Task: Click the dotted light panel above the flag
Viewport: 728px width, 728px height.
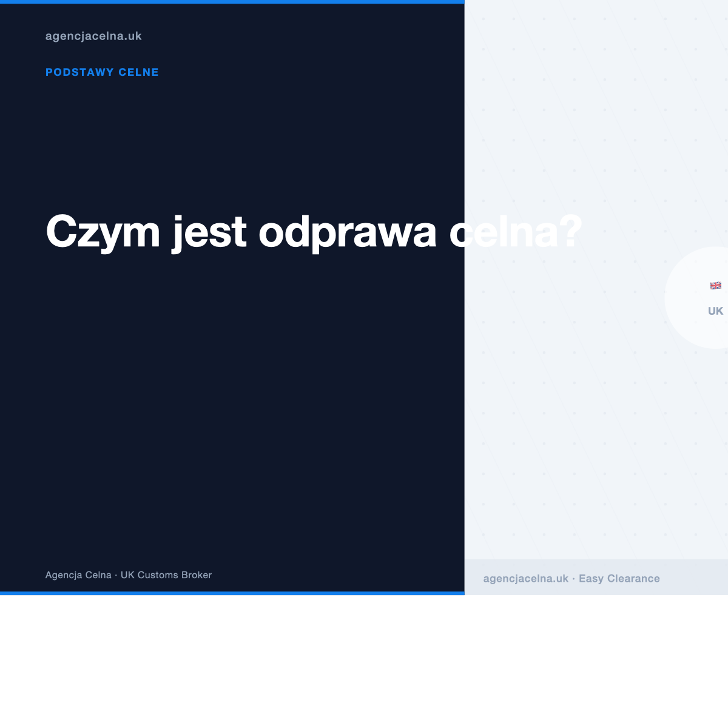Action: click(595, 121)
